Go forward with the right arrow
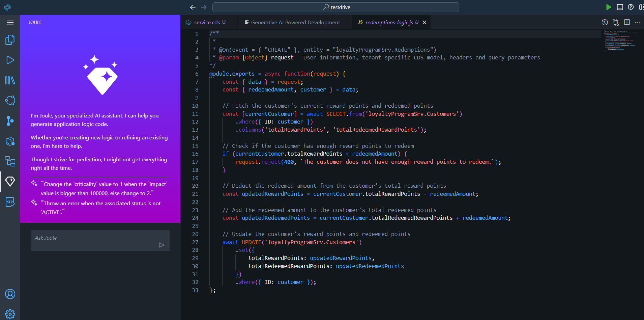Image resolution: width=644 pixels, height=320 pixels. coord(204,7)
